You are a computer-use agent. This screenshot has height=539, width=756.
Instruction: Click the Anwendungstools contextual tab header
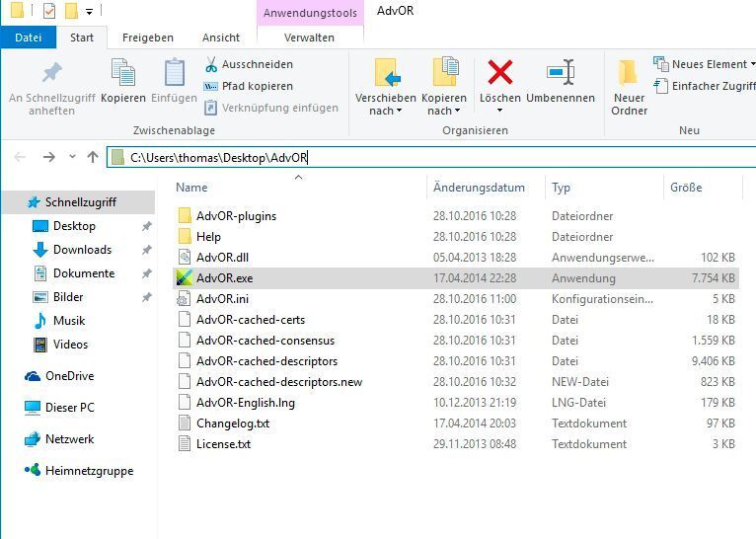point(310,13)
